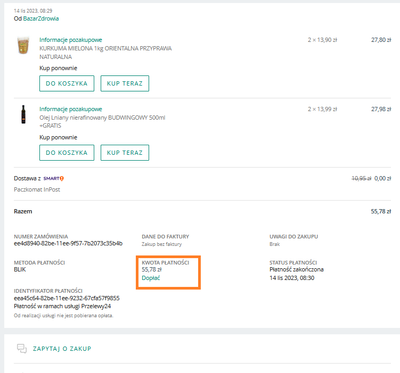Image resolution: width=400 pixels, height=373 pixels.
Task: Click the Kurkuma Mielona 1kg product title
Action: (x=106, y=53)
